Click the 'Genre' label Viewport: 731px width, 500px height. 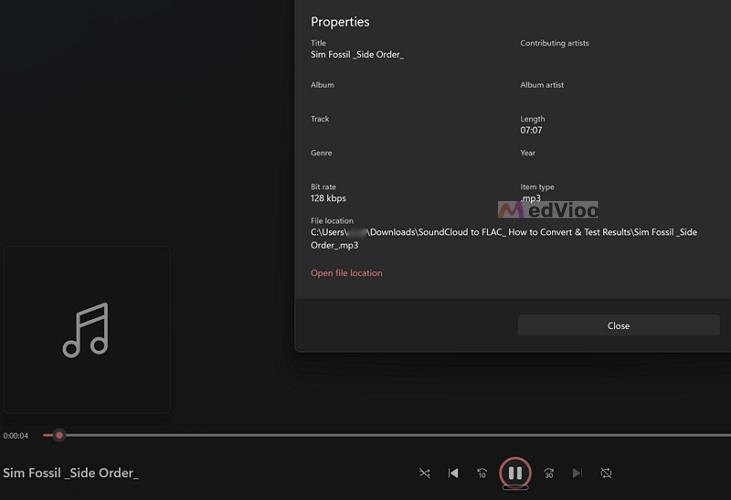[x=321, y=153]
